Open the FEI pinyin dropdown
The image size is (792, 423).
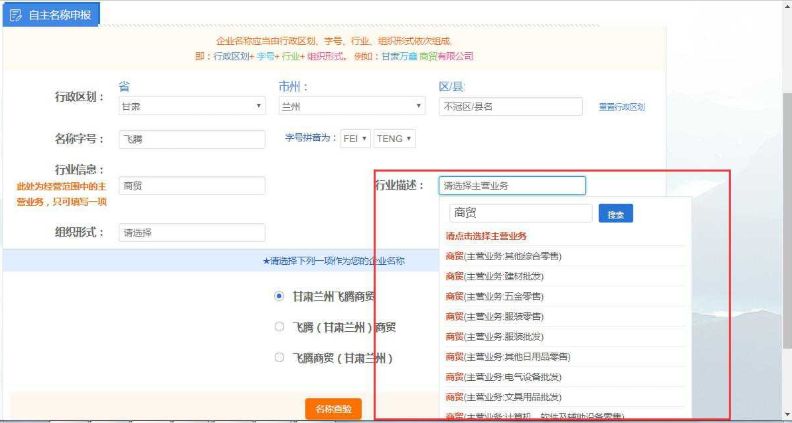click(356, 138)
